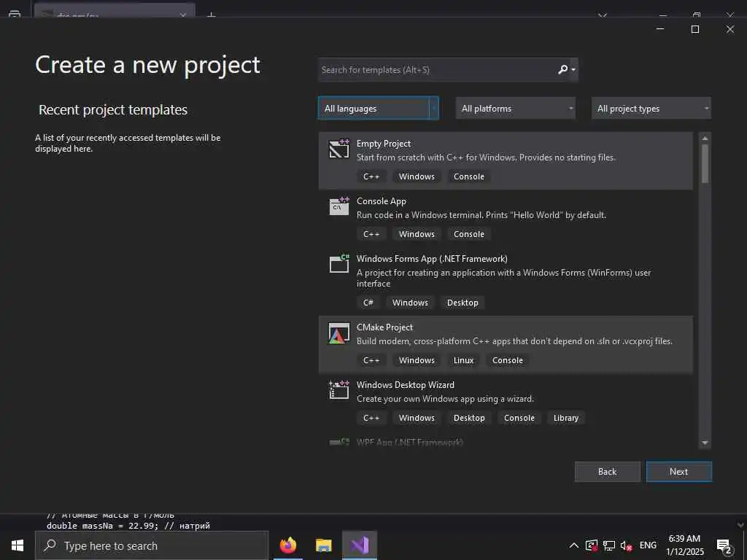Image resolution: width=747 pixels, height=560 pixels.
Task: Select the Windows Forms App (.NET Framework) title
Action: 432,259
